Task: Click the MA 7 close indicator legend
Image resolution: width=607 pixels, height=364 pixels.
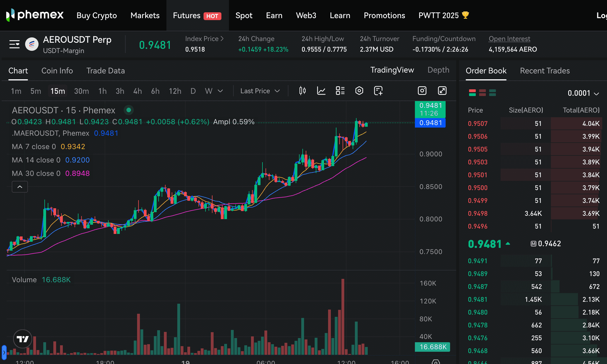Action: (48, 147)
